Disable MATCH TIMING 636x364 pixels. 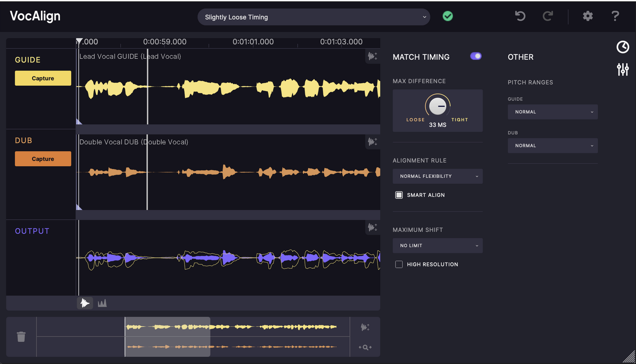point(476,56)
